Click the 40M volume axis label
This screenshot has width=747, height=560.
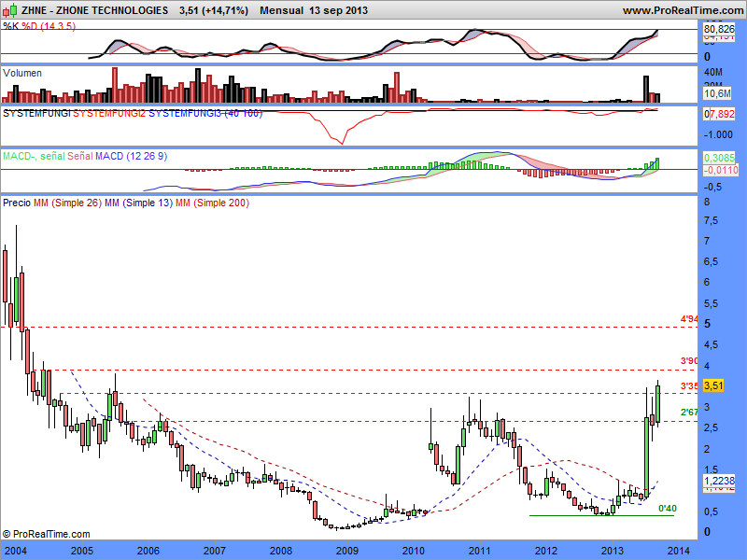pyautogui.click(x=712, y=73)
